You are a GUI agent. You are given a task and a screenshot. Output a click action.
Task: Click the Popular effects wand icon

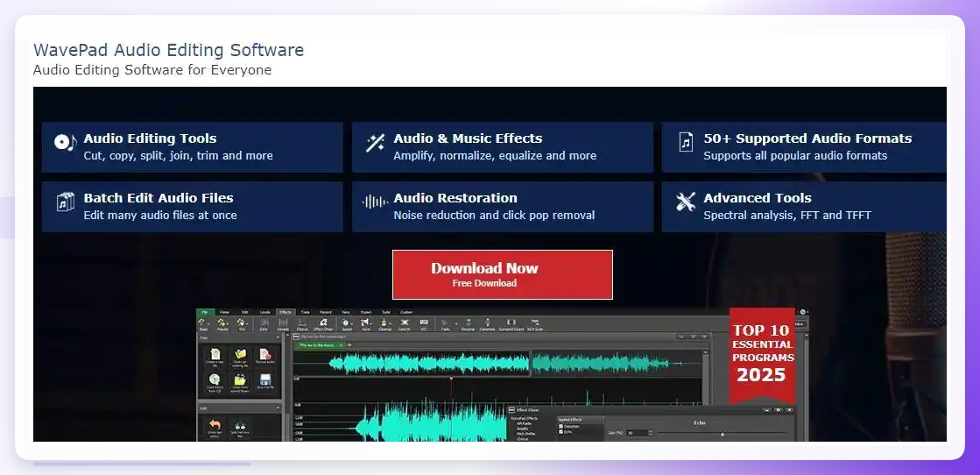(221, 323)
